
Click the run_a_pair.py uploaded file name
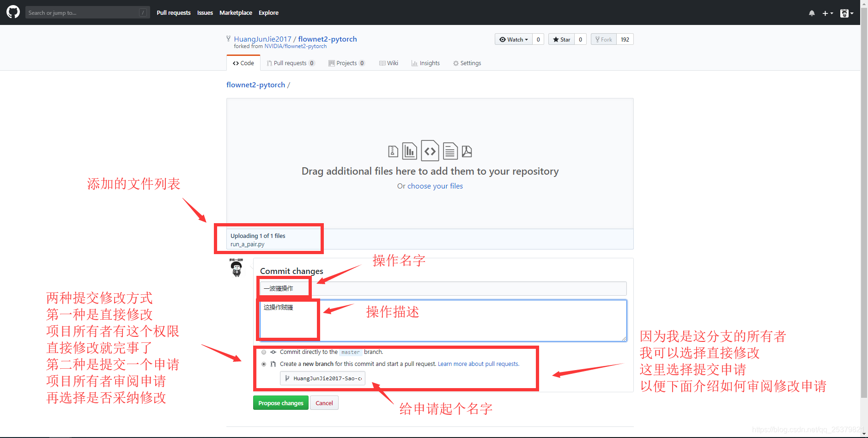248,244
